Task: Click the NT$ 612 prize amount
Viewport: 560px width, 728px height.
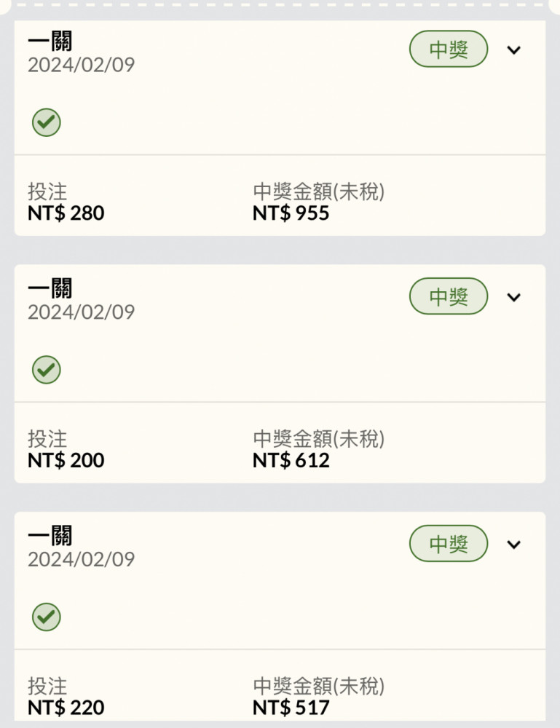Action: pyautogui.click(x=291, y=461)
